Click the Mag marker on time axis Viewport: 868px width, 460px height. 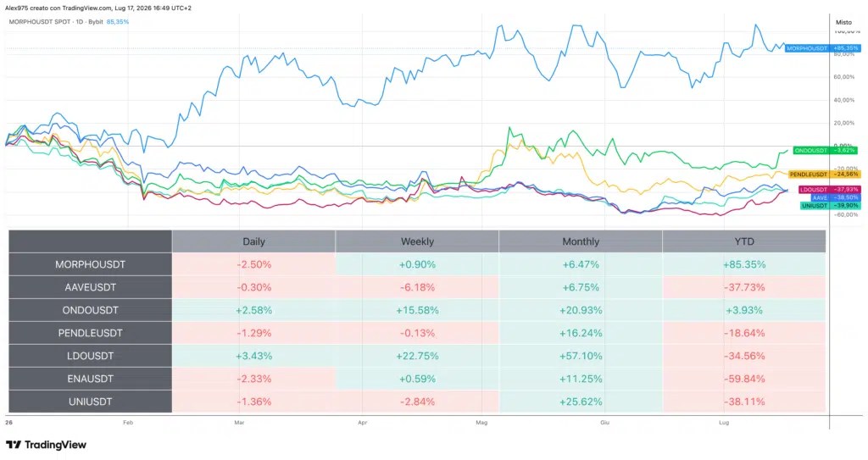coord(481,423)
